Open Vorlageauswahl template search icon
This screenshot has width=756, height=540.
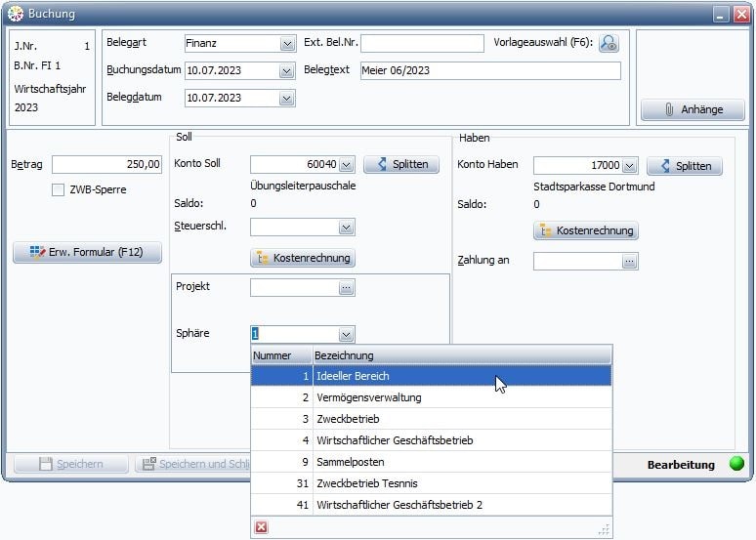coord(609,43)
